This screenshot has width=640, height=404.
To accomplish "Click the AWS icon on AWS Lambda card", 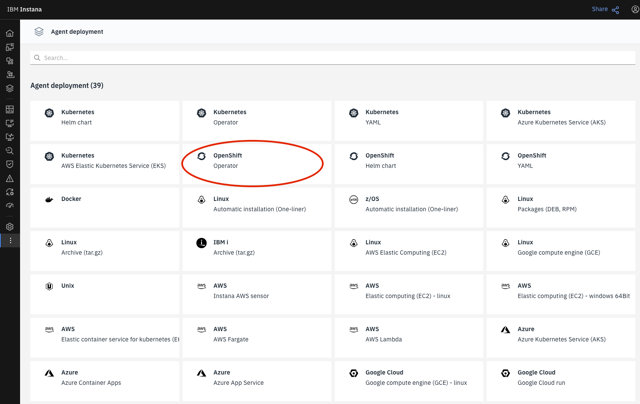I will pos(353,330).
